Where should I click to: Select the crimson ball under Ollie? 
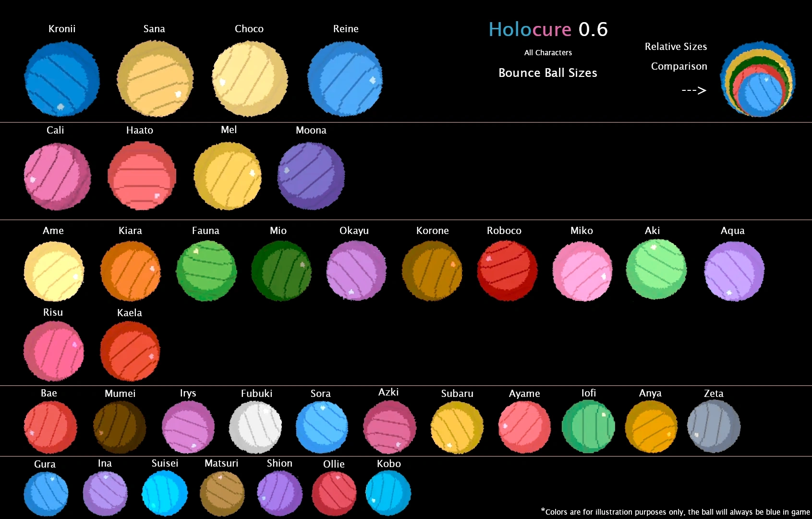[334, 494]
